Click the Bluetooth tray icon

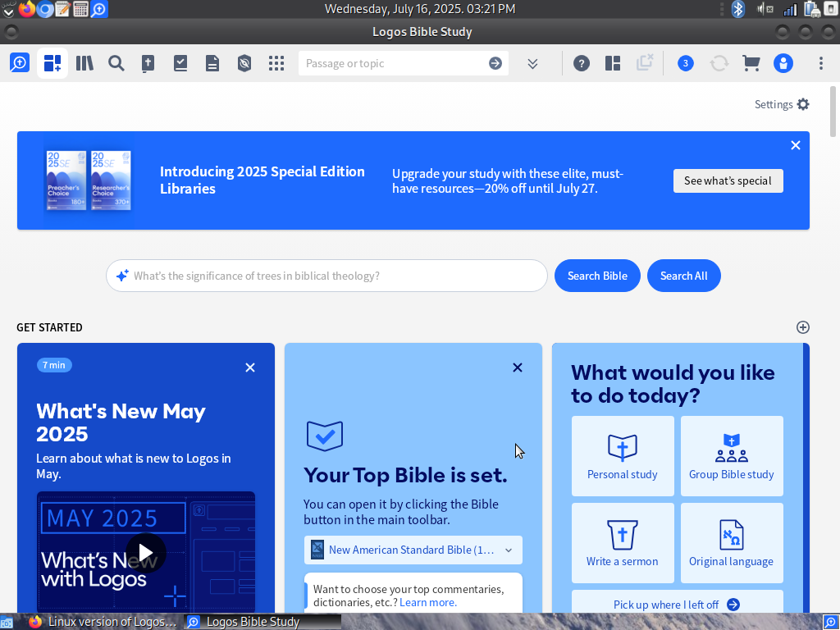point(739,8)
